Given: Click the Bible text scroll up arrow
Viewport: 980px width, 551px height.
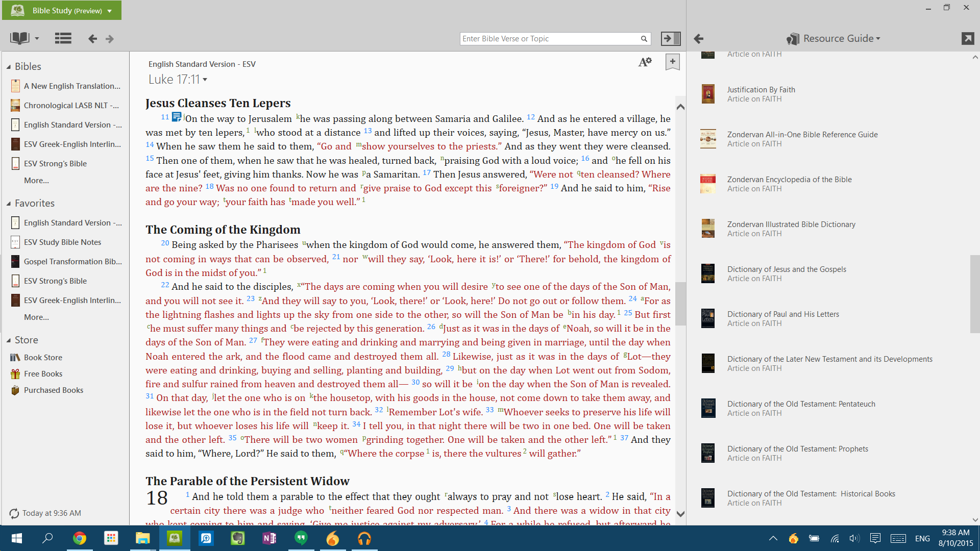Looking at the screenshot, I should (680, 107).
